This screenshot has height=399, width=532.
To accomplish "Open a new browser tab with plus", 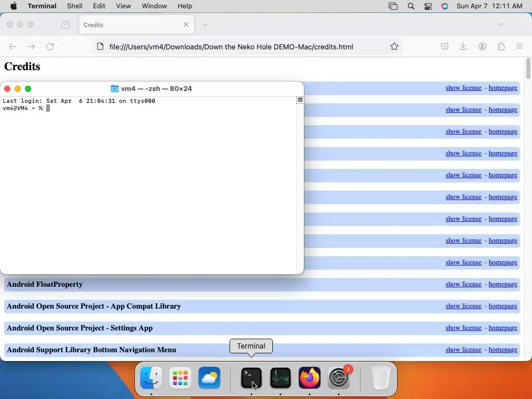I will [206, 25].
